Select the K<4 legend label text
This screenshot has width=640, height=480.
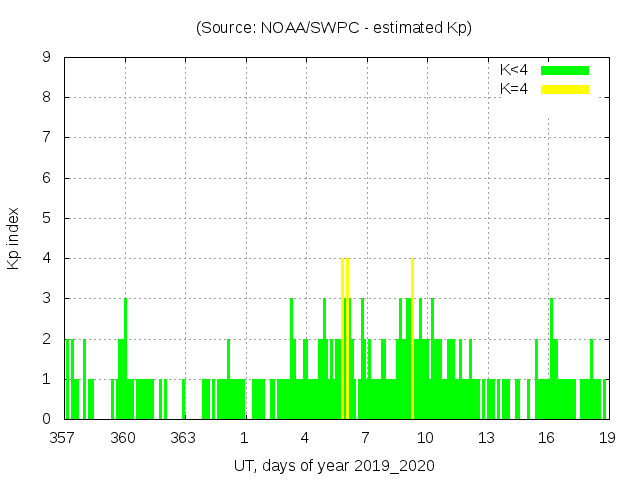[514, 70]
